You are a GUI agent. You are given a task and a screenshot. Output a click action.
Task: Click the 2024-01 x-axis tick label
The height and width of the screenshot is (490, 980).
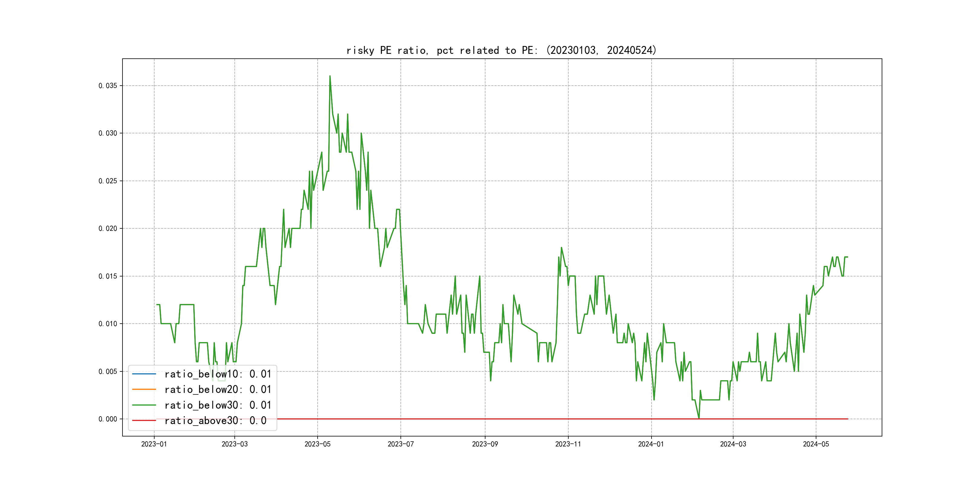click(x=651, y=444)
